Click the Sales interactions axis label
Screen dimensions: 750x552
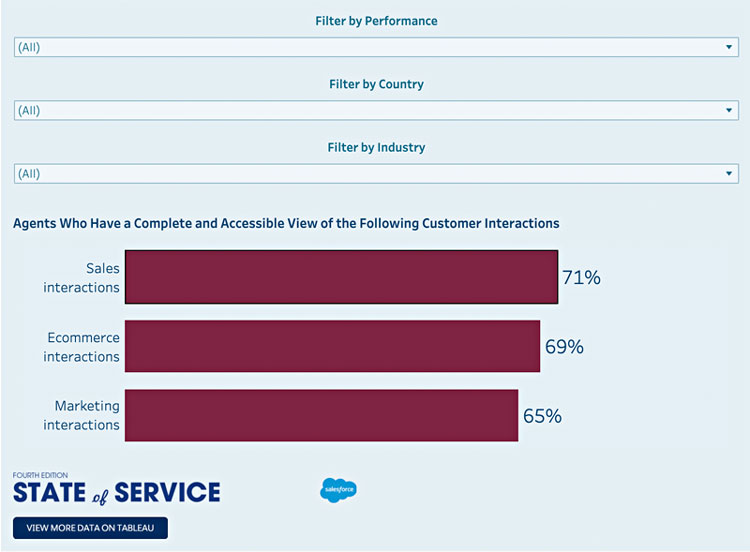point(83,278)
